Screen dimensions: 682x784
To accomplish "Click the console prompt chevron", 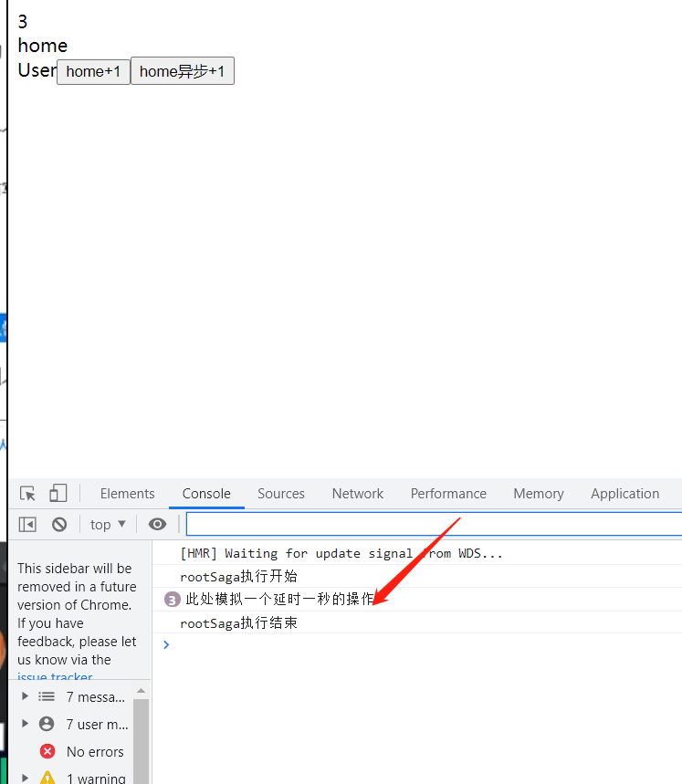I will point(166,644).
